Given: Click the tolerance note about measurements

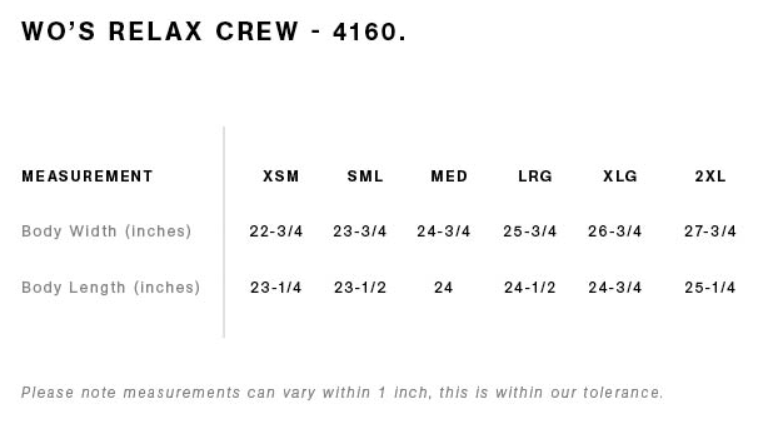Looking at the screenshot, I should [342, 392].
